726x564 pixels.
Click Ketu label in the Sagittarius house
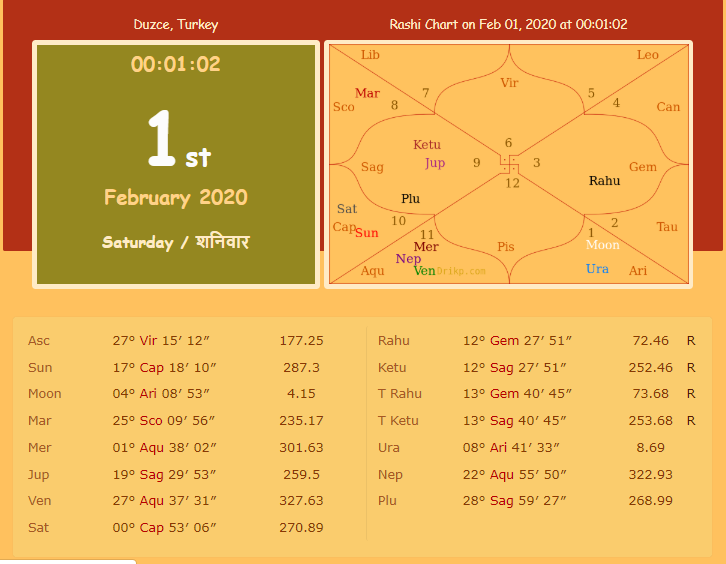point(427,144)
